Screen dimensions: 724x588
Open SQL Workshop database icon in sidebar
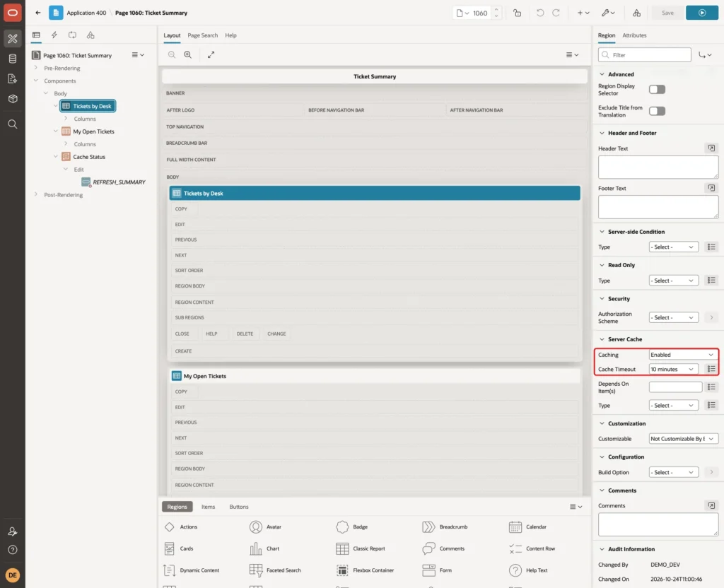point(13,59)
